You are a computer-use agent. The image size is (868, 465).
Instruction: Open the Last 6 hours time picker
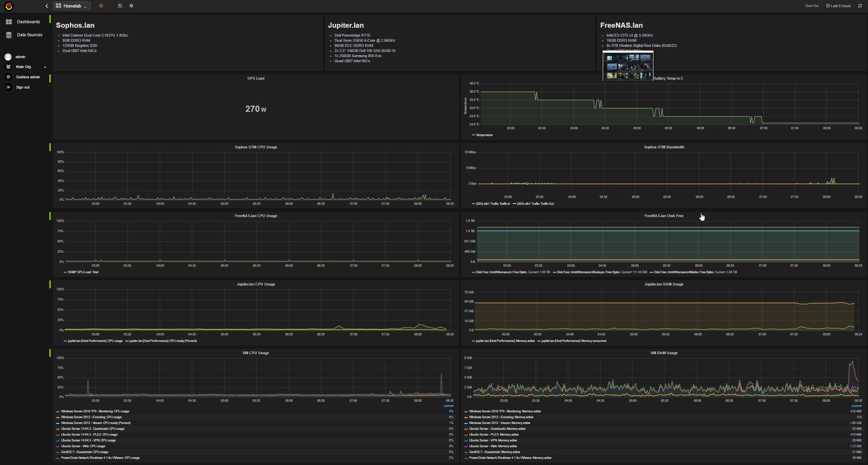click(x=838, y=6)
